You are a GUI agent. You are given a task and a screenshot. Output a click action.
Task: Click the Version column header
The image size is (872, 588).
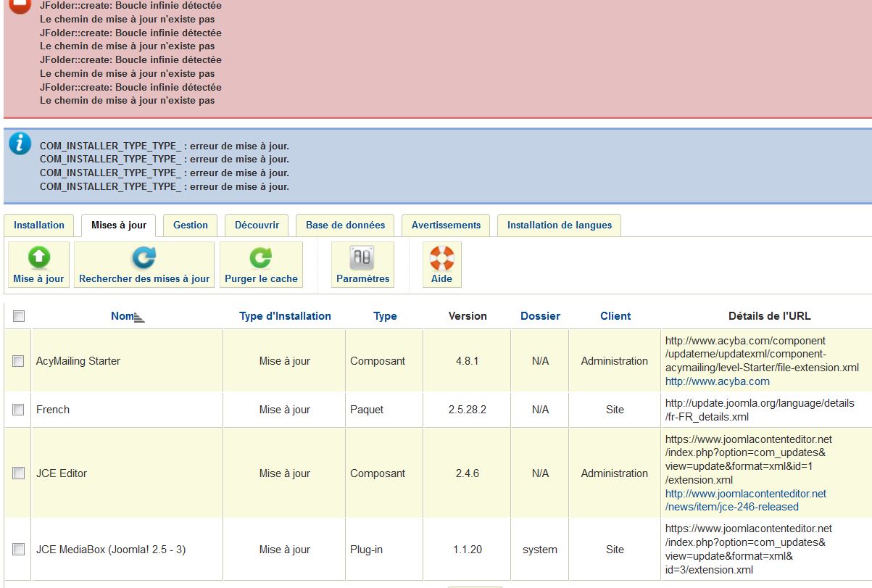[468, 316]
